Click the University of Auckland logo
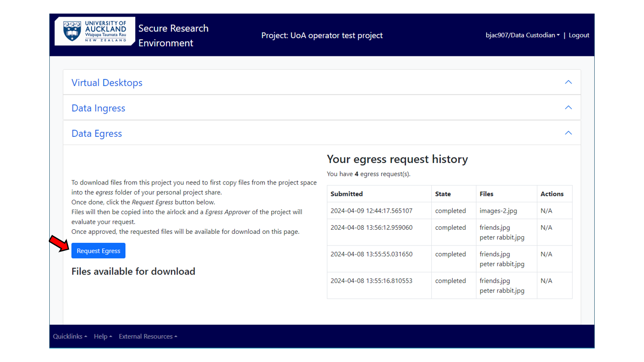The width and height of the screenshot is (644, 362). click(x=95, y=31)
